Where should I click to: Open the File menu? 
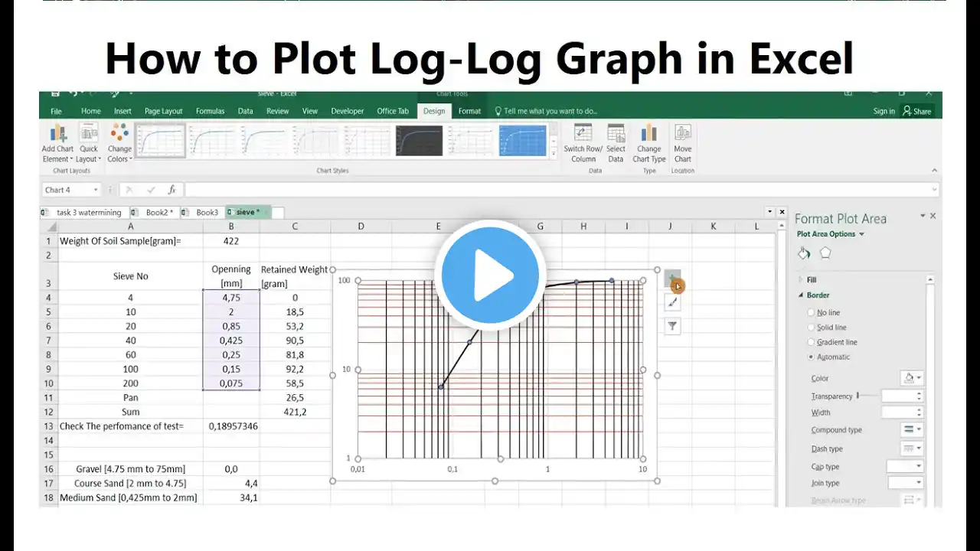coord(56,111)
